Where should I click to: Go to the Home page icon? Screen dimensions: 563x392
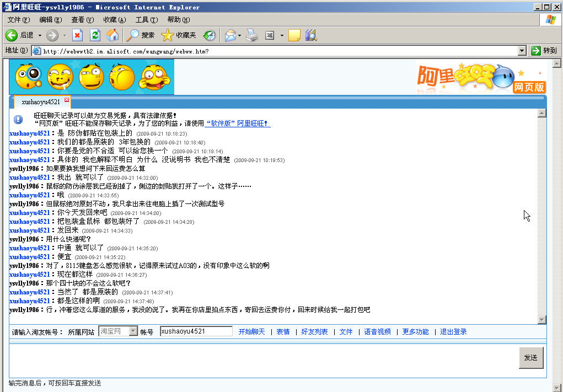(112, 35)
